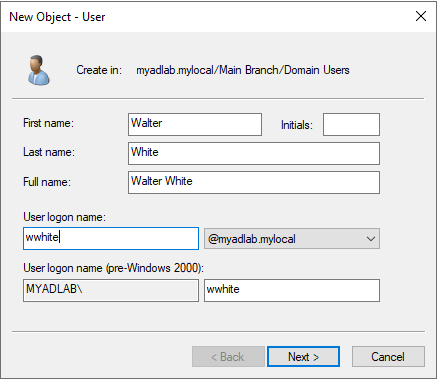Click the path myadlab.mylocal/Main Branch/Domain Users
Screen dimensions: 437x379
point(243,70)
